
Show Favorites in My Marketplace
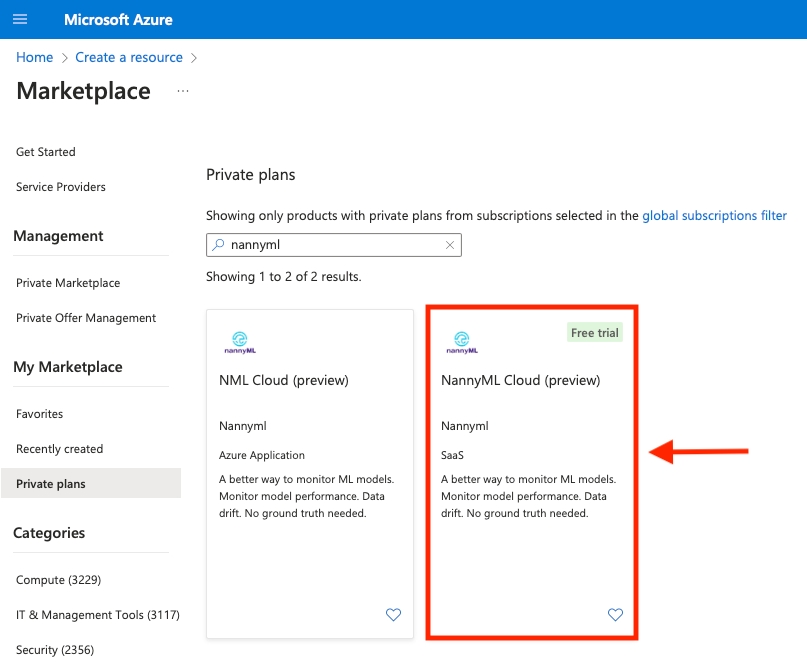click(40, 414)
